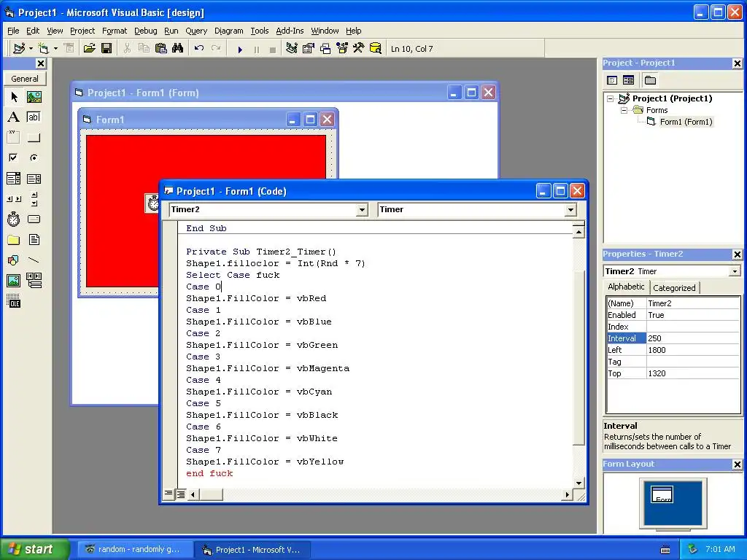Open the Timer2 object dropdown in Properties
Image resolution: width=747 pixels, height=560 pixels.
[x=735, y=271]
